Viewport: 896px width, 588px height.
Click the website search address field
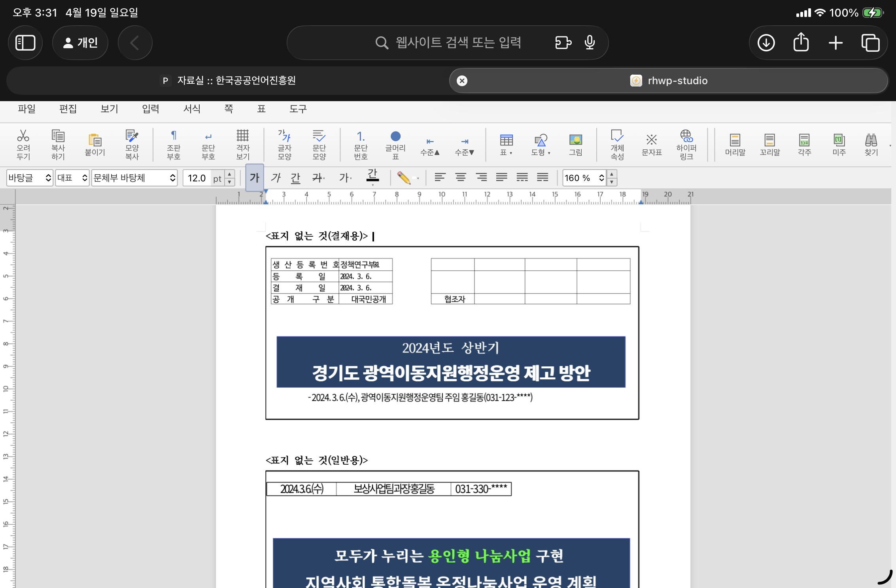(x=448, y=43)
